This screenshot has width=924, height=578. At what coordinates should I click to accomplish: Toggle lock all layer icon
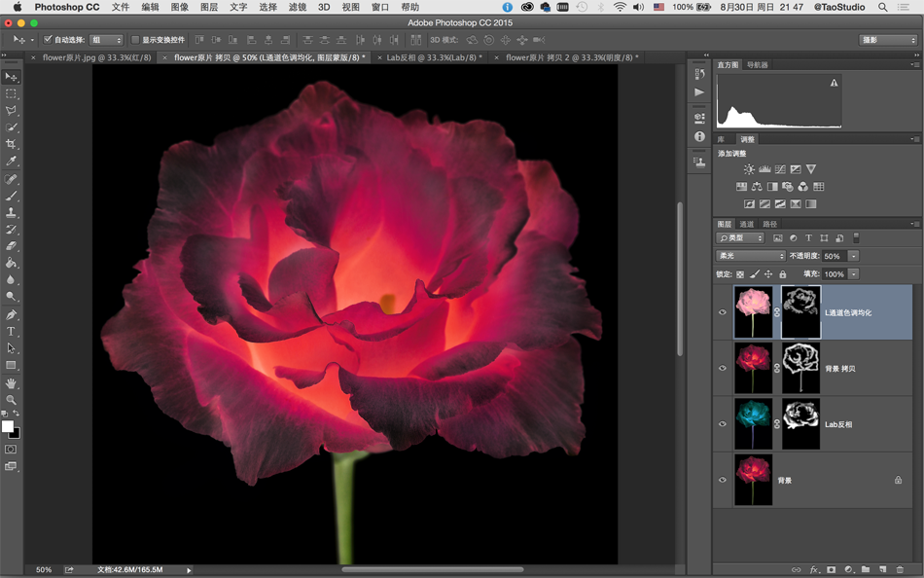783,274
